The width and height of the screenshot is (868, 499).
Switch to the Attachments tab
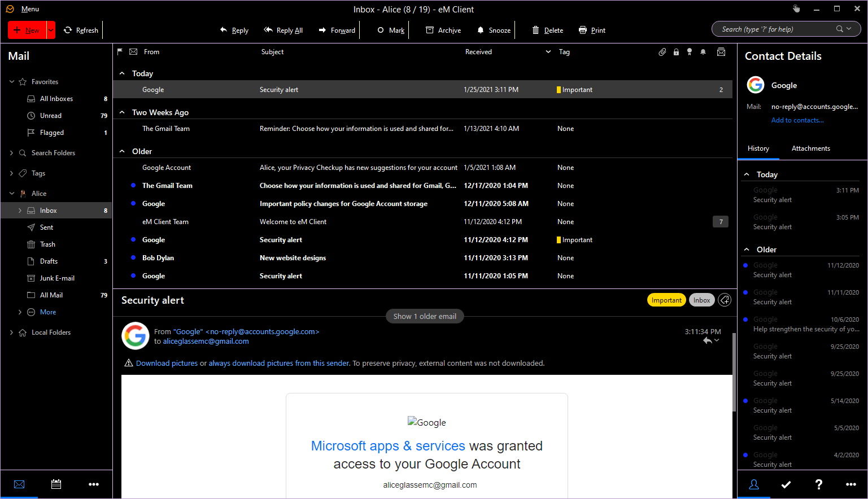click(x=810, y=148)
